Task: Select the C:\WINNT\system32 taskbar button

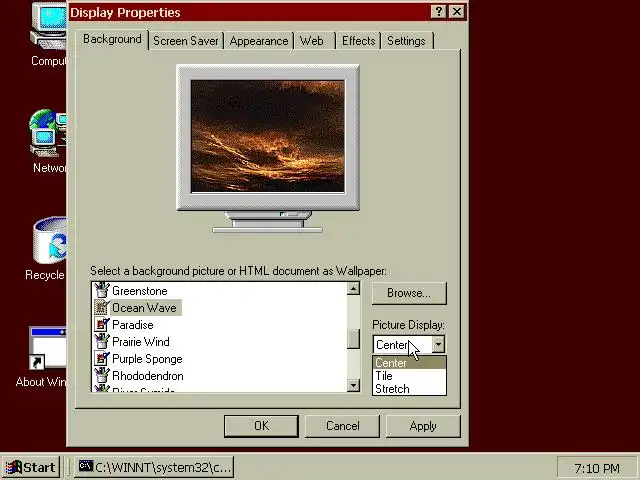Action: tap(154, 467)
